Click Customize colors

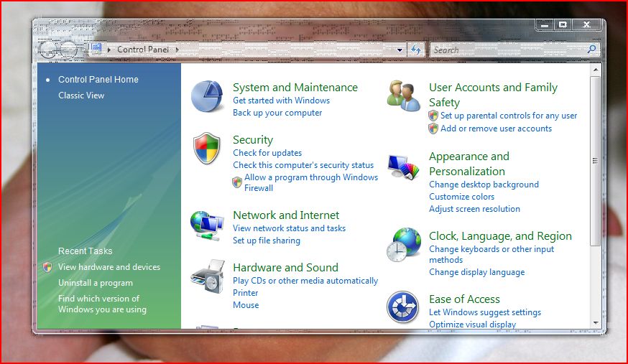[x=461, y=197]
